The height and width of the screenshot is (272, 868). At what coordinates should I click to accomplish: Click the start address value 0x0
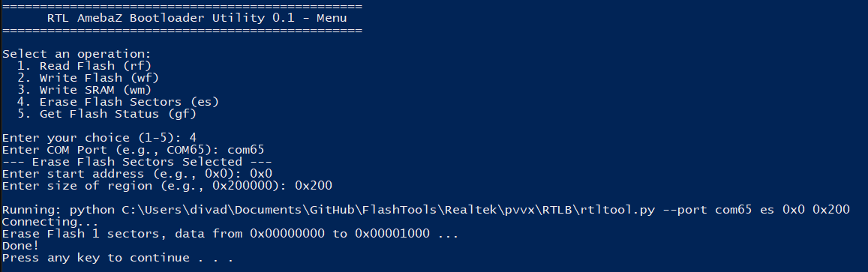click(261, 174)
